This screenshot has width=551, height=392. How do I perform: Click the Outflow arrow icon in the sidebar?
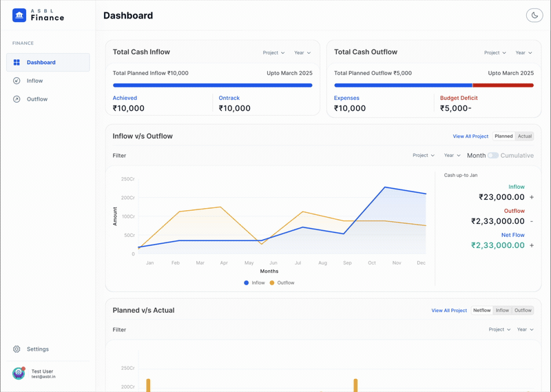click(x=17, y=99)
